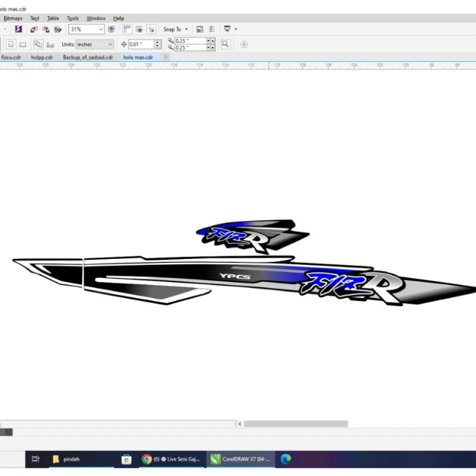Click the Full-Screen Preview icon
This screenshot has height=476, width=476.
tap(111, 29)
